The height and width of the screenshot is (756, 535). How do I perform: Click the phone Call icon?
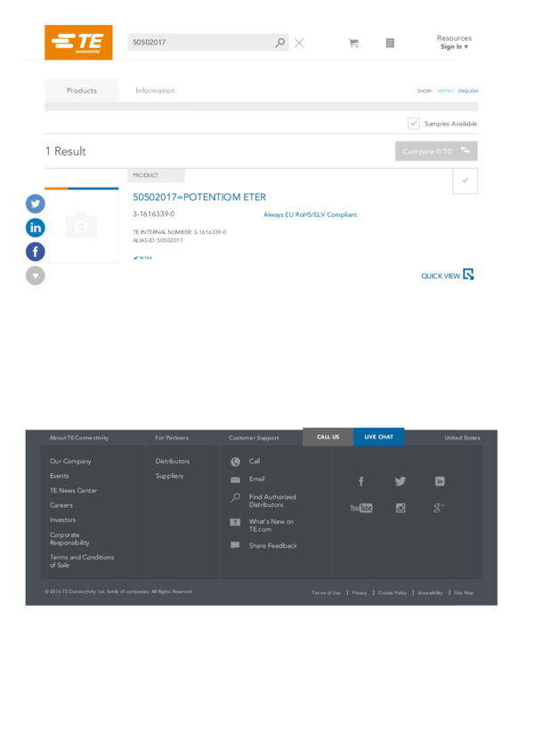point(235,462)
